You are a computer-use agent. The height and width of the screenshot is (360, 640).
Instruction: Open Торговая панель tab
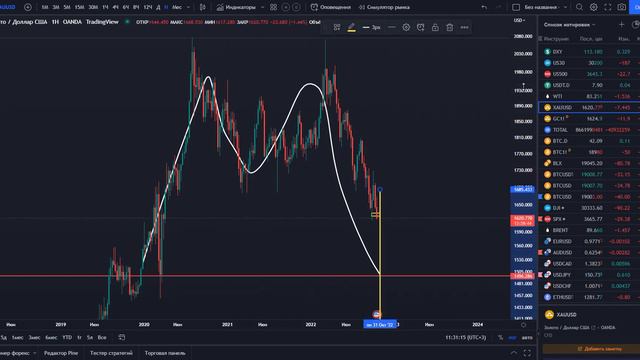coord(165,353)
